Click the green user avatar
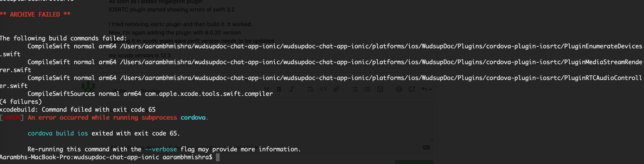644x164 pixels. [x=88, y=86]
